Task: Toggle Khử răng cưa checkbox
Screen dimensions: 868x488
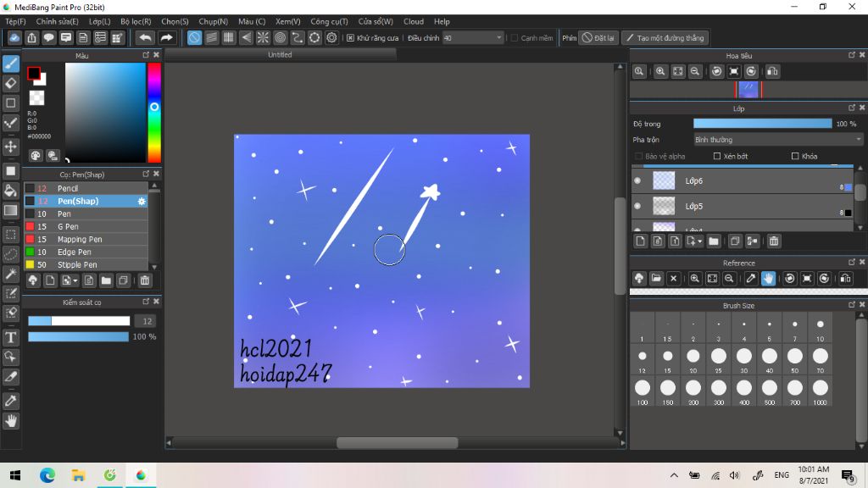Action: 350,38
